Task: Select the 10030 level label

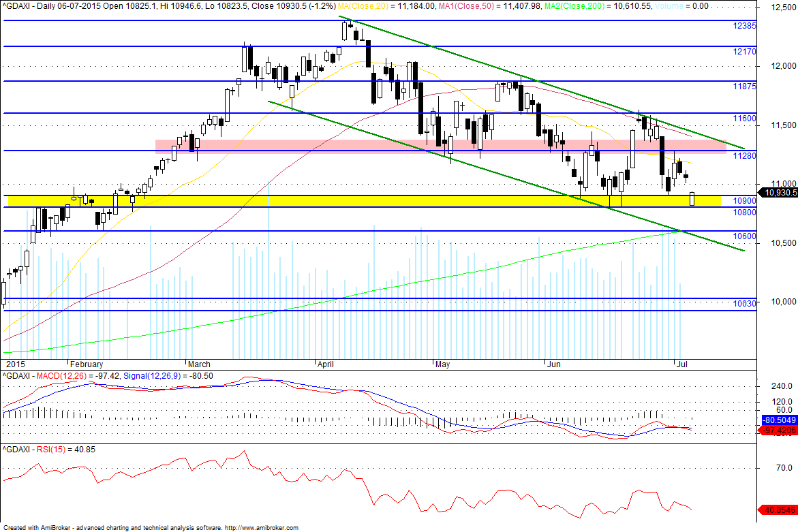Action: (744, 304)
